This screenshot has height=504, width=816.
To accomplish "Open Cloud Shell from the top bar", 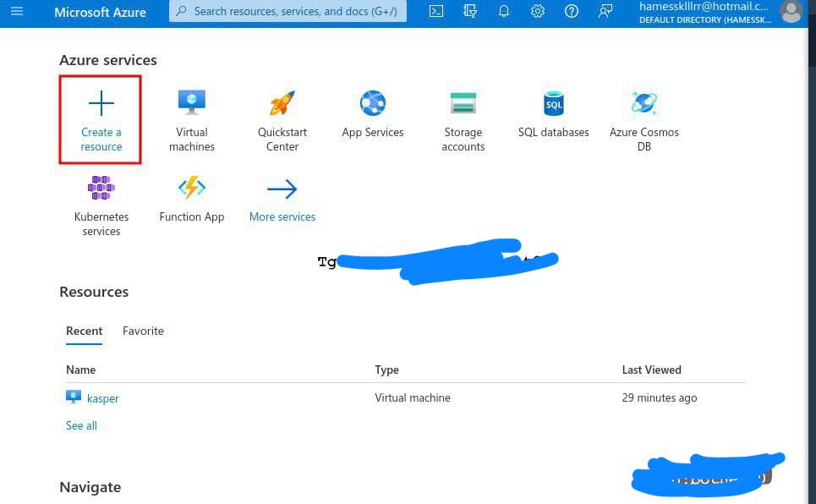I will pyautogui.click(x=436, y=12).
